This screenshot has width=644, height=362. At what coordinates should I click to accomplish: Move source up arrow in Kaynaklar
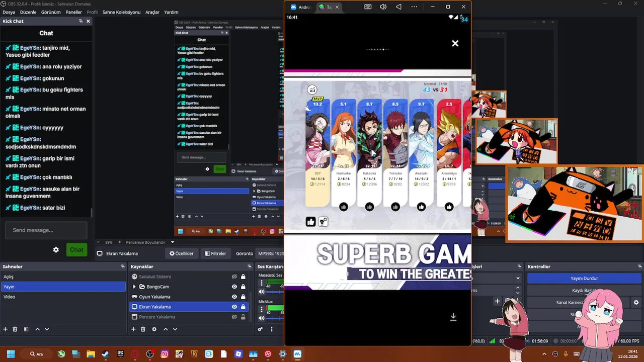point(166,329)
